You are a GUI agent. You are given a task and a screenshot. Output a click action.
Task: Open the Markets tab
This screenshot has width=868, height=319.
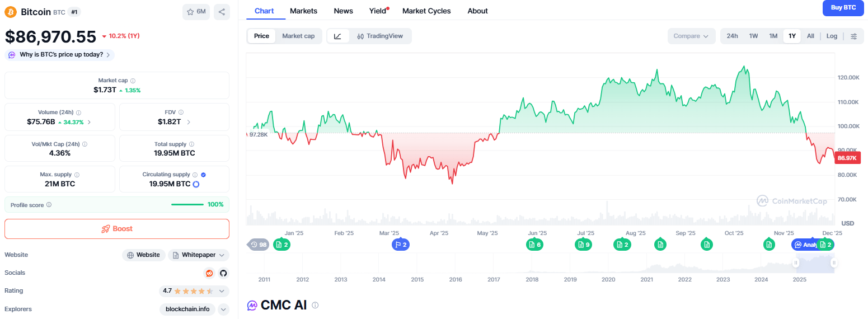tap(303, 11)
